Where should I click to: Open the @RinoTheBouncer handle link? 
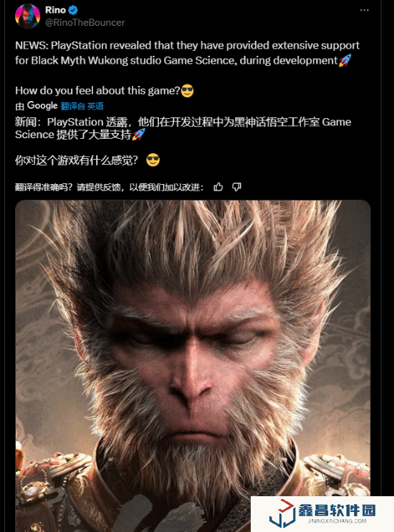pos(85,23)
